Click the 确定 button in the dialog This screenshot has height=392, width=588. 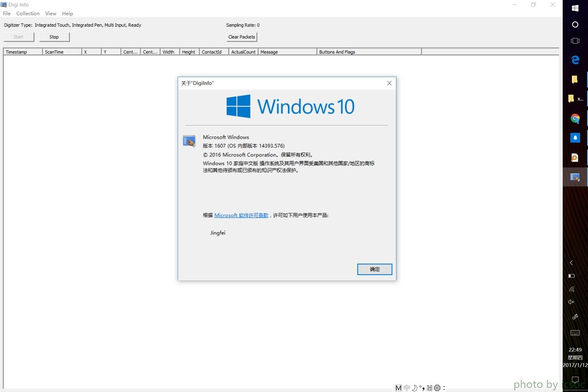(374, 269)
